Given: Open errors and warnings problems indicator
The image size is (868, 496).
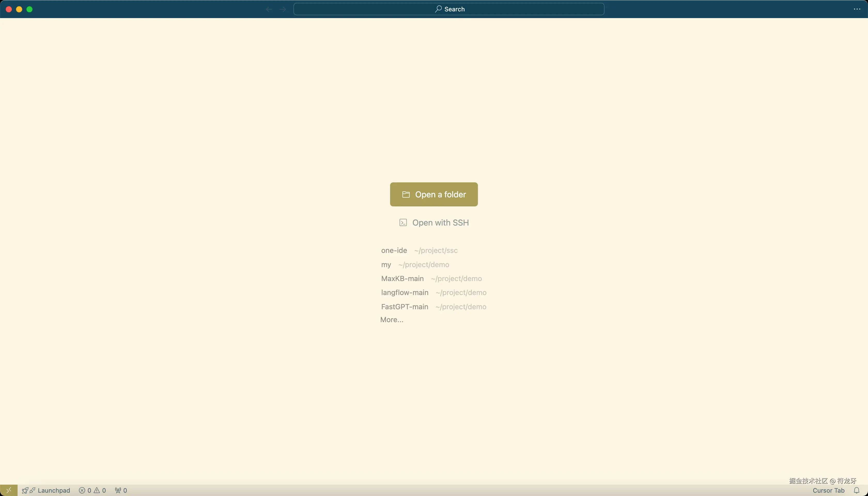Looking at the screenshot, I should coord(92,490).
